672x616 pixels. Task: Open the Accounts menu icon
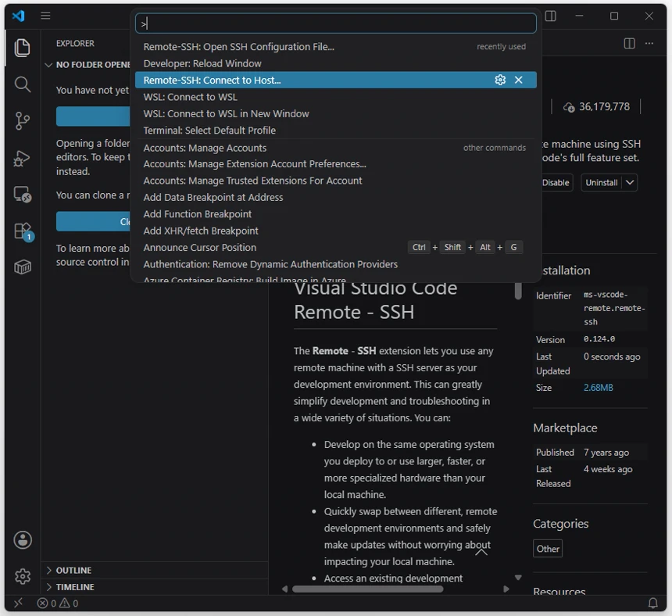tap(23, 539)
